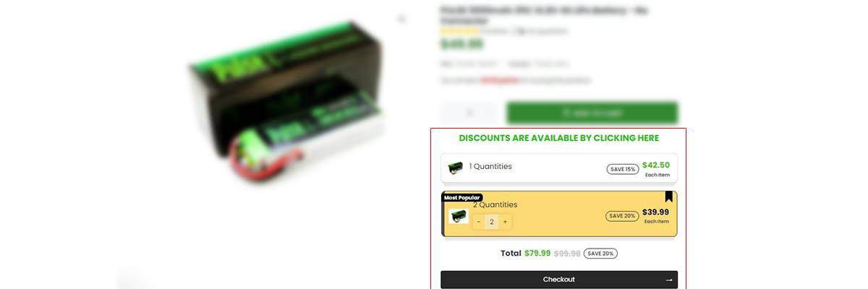
Task: Click the SAVE 20% badge beside $39.99
Action: (x=622, y=215)
